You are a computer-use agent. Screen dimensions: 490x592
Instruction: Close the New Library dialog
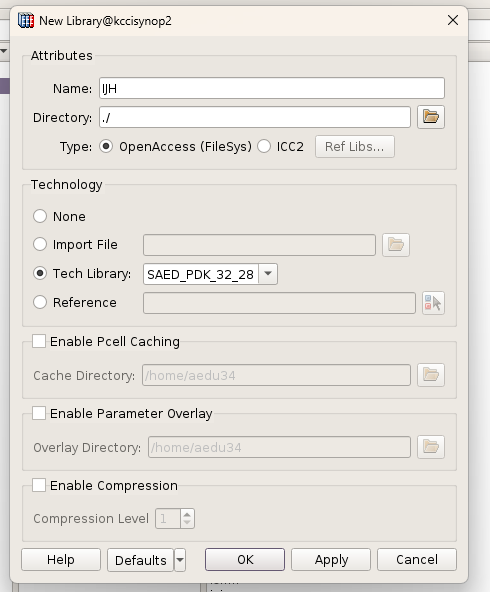(453, 20)
